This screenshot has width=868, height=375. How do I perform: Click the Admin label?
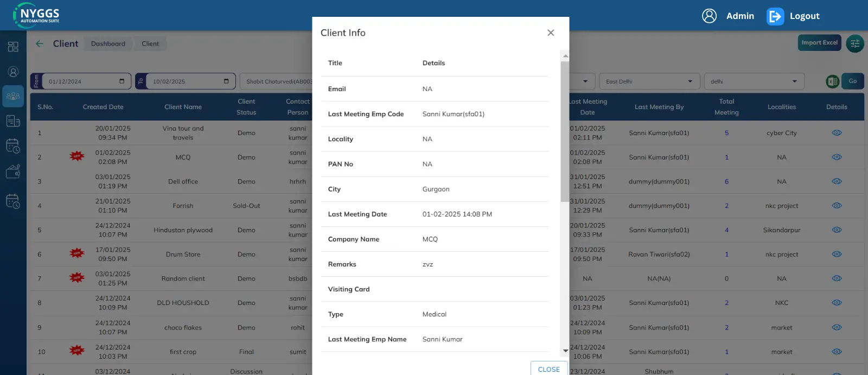tap(740, 16)
